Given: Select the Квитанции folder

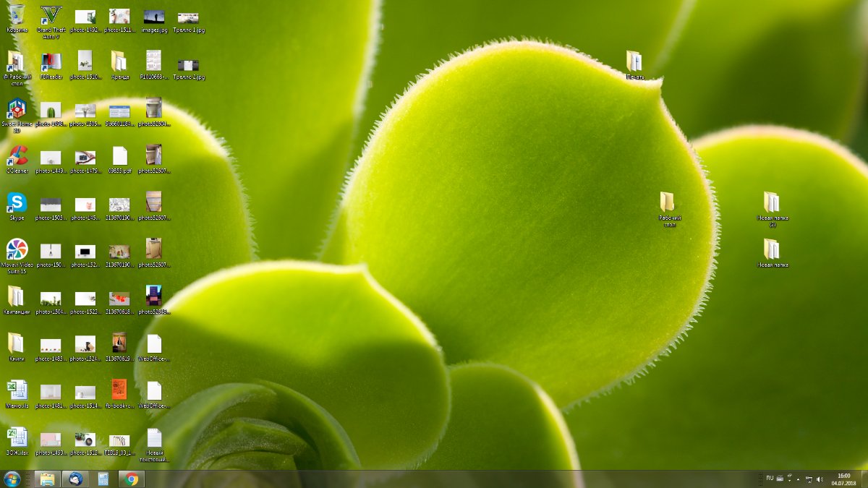Looking at the screenshot, I should [x=16, y=297].
